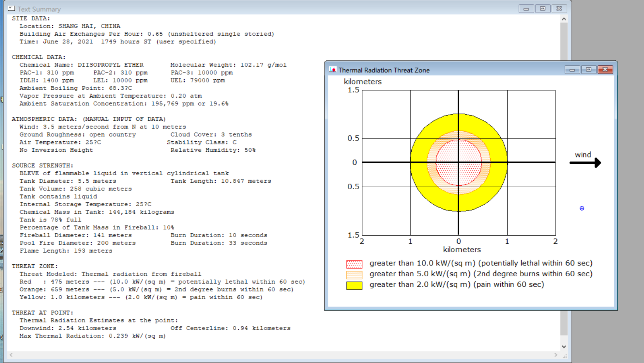Click the scroll-up arrow in Text Summary
This screenshot has height=363, width=644.
[564, 19]
